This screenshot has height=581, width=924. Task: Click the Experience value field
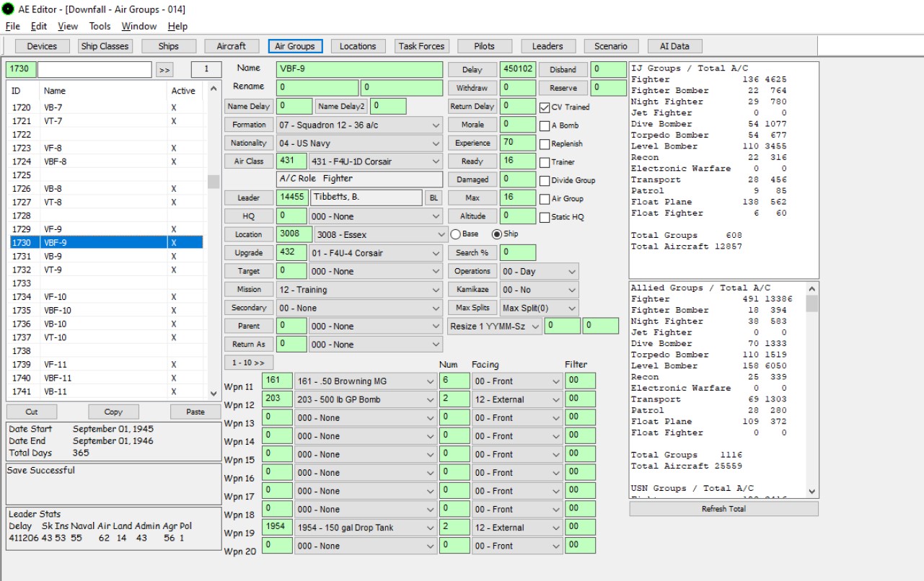[518, 143]
